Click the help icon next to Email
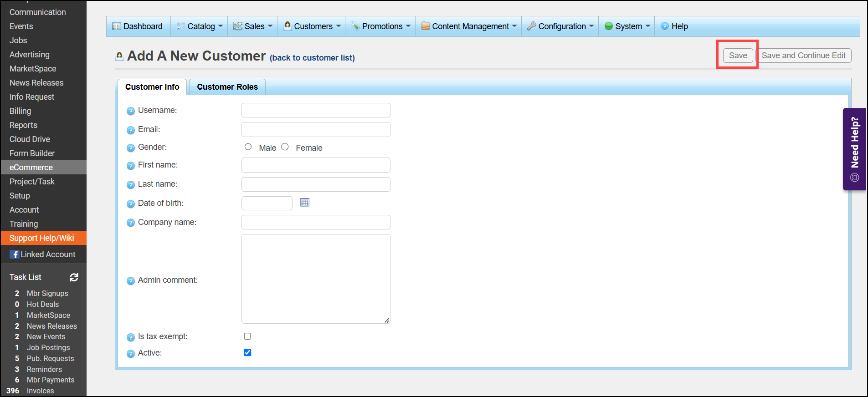Image resolution: width=868 pixels, height=397 pixels. coord(131,130)
